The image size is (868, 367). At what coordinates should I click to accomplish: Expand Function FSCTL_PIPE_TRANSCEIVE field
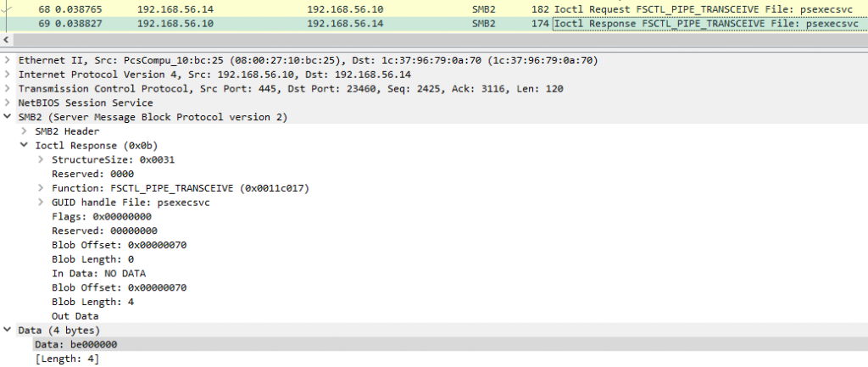click(x=41, y=188)
